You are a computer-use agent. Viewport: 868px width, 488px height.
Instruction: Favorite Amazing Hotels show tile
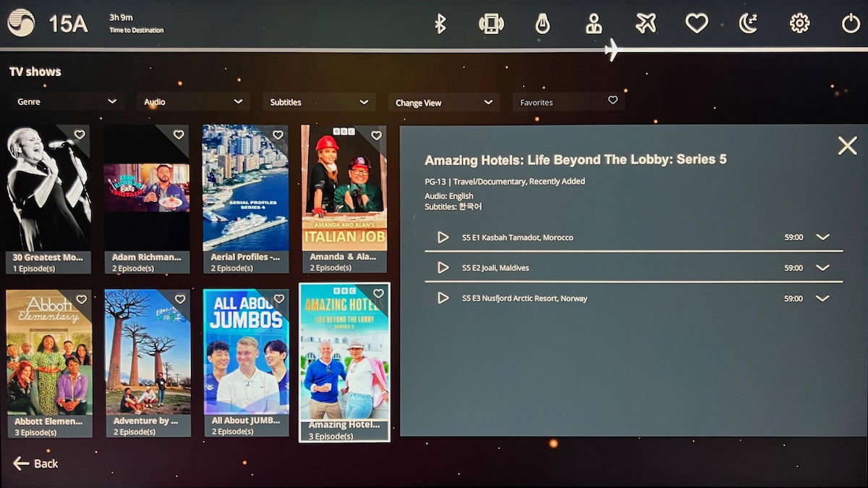coord(378,293)
